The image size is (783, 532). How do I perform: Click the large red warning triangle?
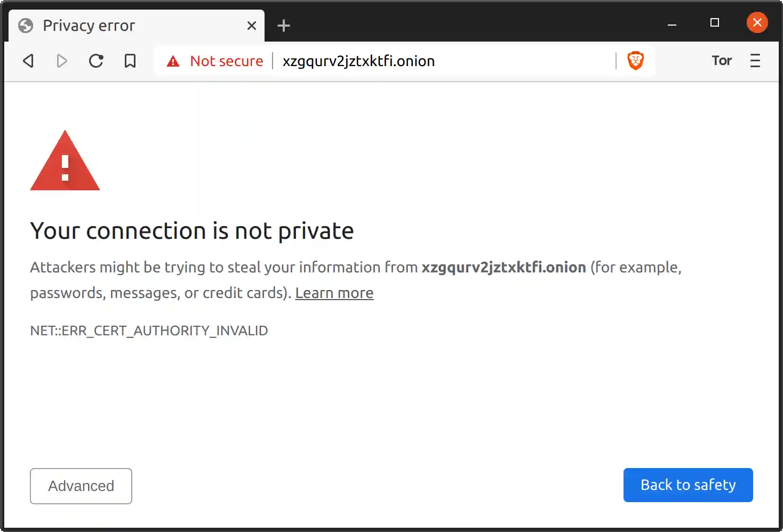pyautogui.click(x=65, y=162)
